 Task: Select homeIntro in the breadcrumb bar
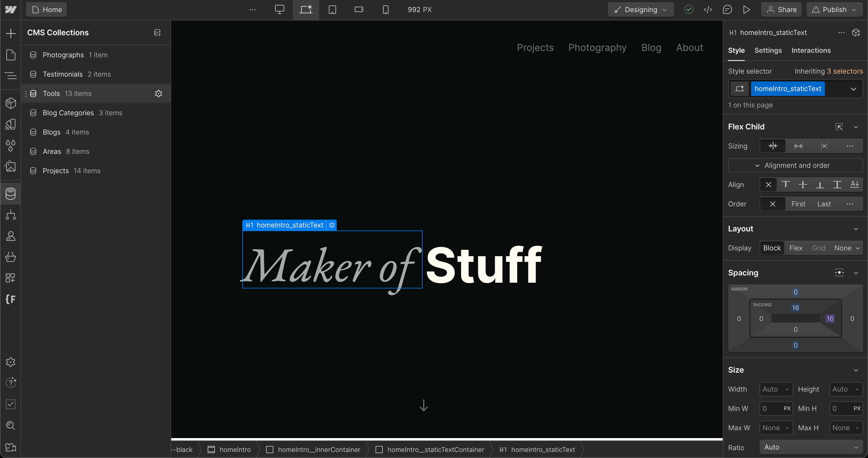click(x=235, y=450)
